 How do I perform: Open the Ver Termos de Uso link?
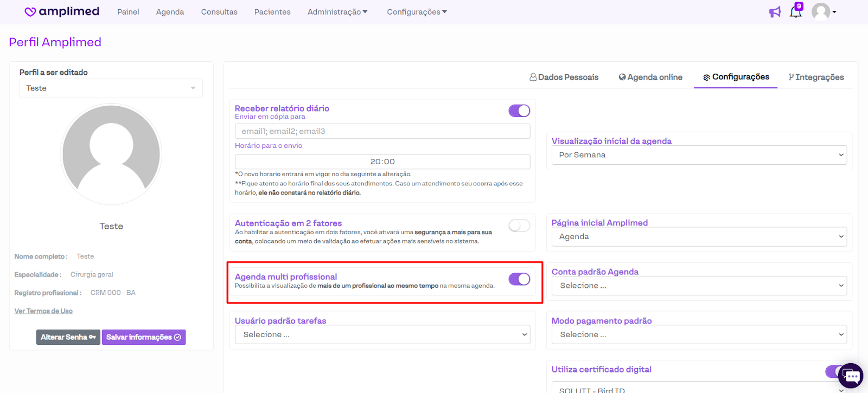(x=43, y=311)
